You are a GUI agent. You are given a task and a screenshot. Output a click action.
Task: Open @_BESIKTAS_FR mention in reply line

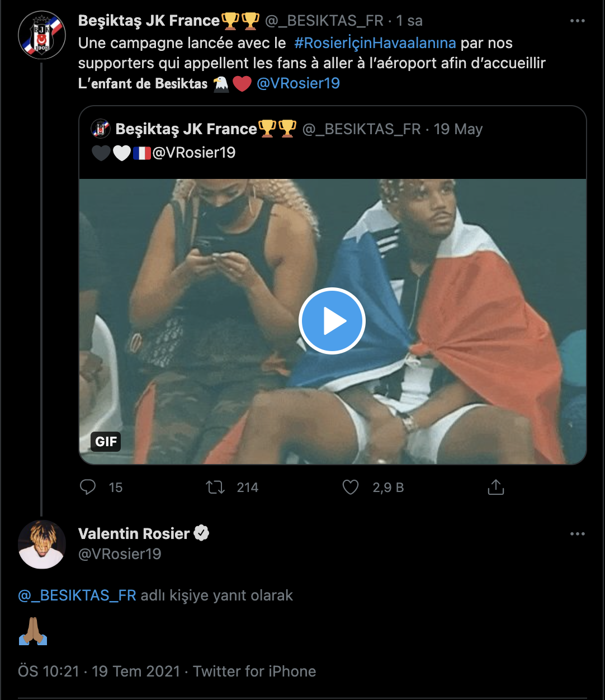click(77, 595)
